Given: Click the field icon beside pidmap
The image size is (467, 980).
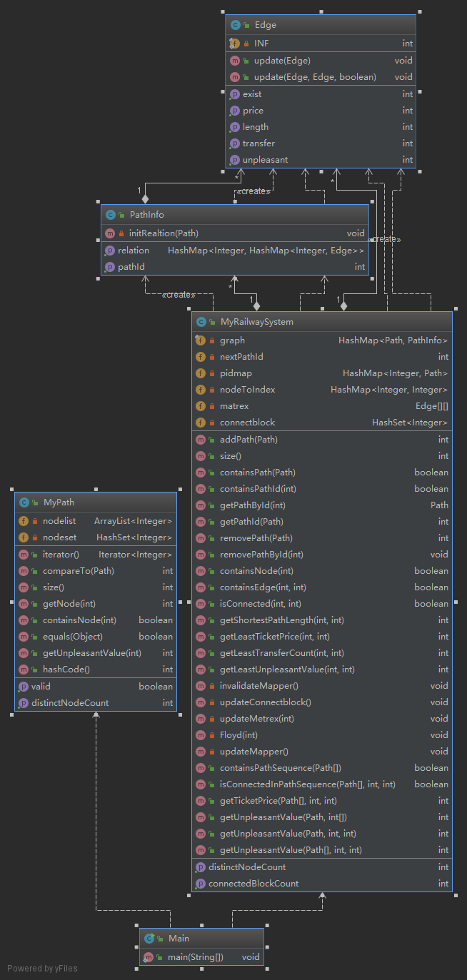Looking at the screenshot, I should [x=201, y=373].
